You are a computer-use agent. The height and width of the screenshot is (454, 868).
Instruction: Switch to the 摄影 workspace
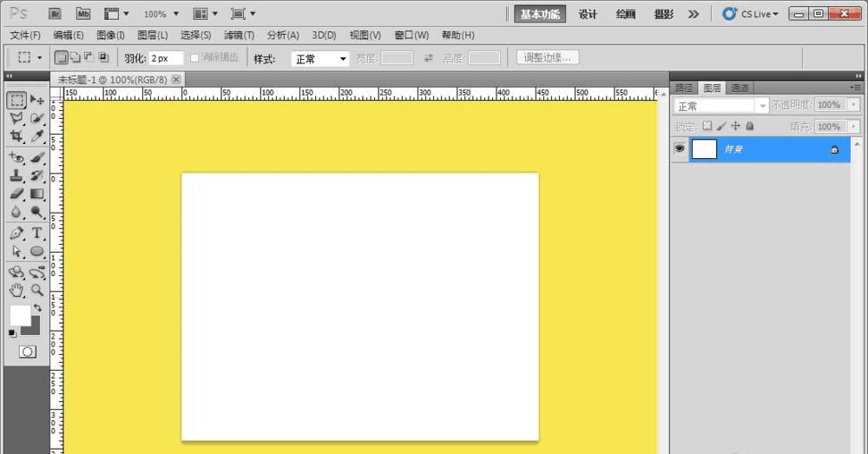[x=663, y=14]
